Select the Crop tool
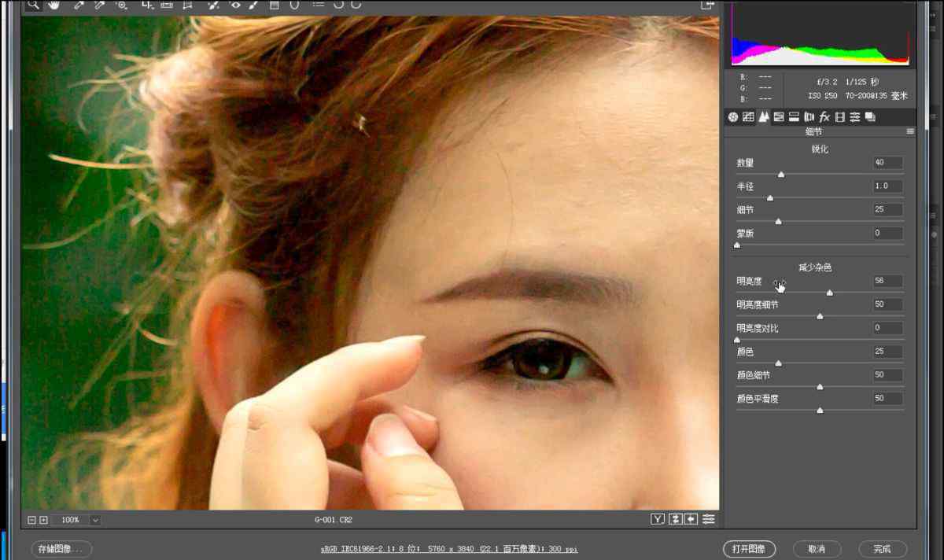Image resolution: width=944 pixels, height=560 pixels. tap(146, 5)
